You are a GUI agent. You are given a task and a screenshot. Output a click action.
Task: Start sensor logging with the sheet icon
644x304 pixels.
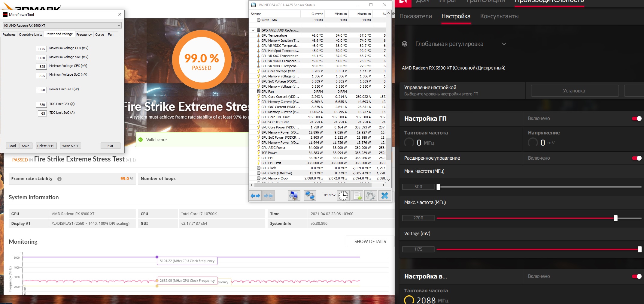point(357,196)
